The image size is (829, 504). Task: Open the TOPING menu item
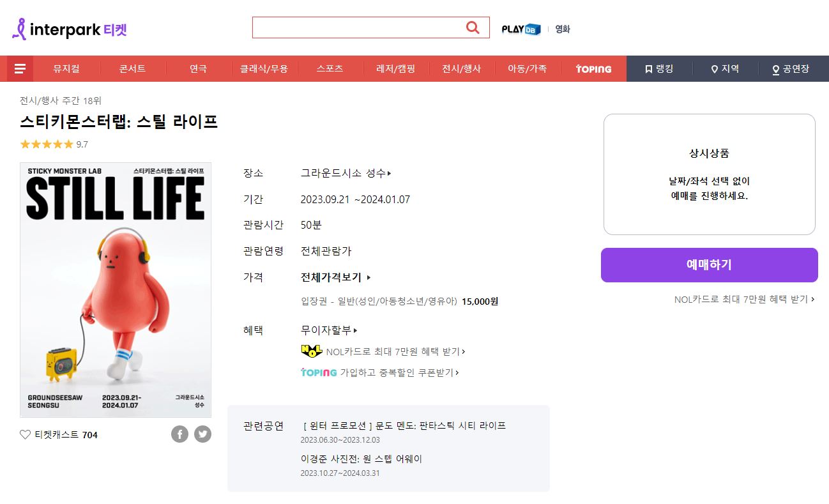[593, 69]
